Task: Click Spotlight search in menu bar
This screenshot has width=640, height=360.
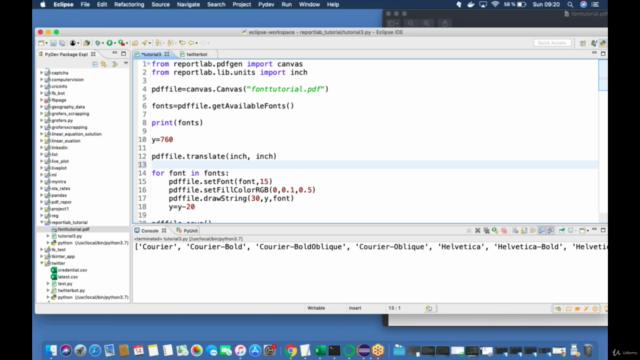Action: click(x=570, y=4)
